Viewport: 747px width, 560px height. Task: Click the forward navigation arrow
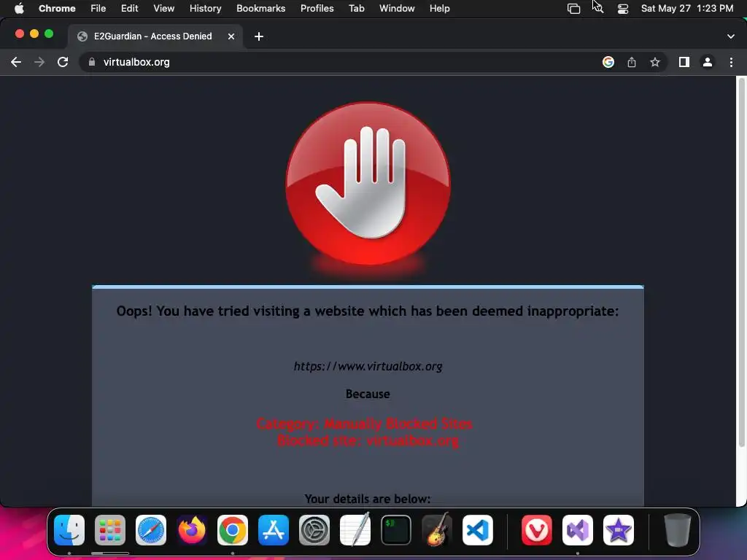point(39,62)
